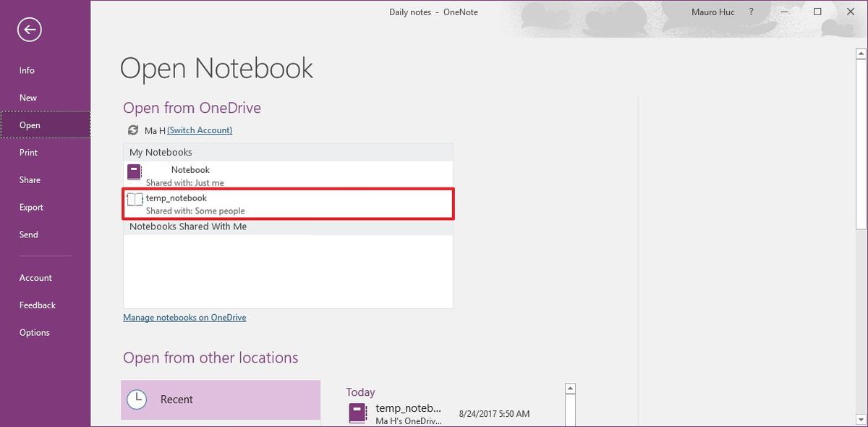Click the purple notebook icon next to today's recent file
The image size is (868, 427).
pos(357,413)
